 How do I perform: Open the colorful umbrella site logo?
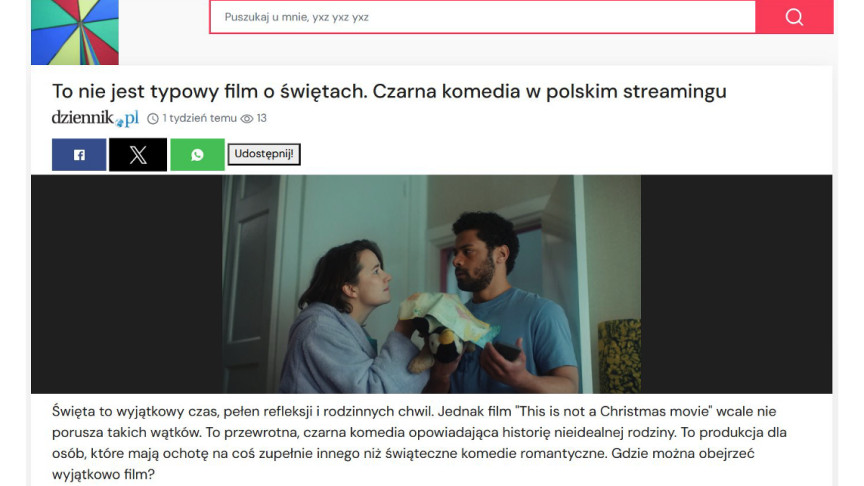(x=75, y=32)
